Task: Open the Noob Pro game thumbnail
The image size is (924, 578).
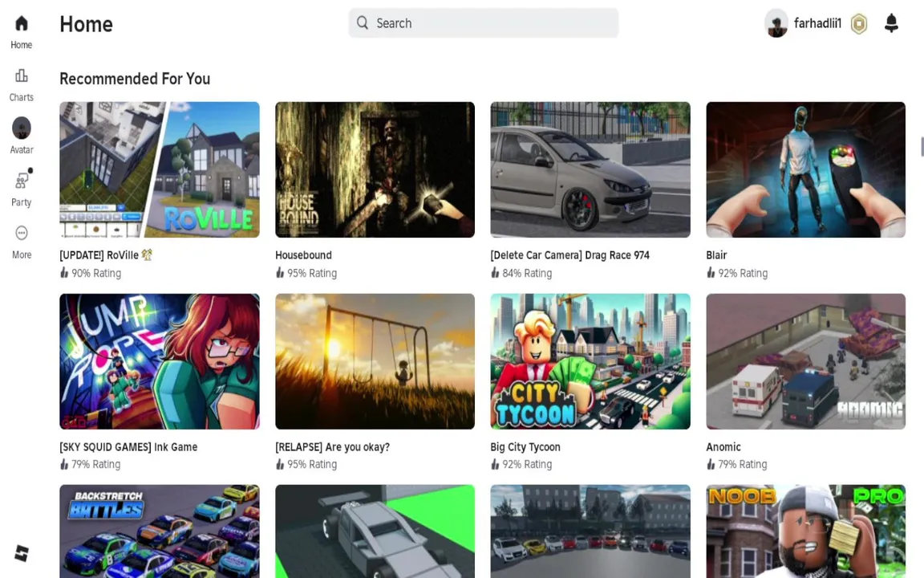Action: click(805, 531)
